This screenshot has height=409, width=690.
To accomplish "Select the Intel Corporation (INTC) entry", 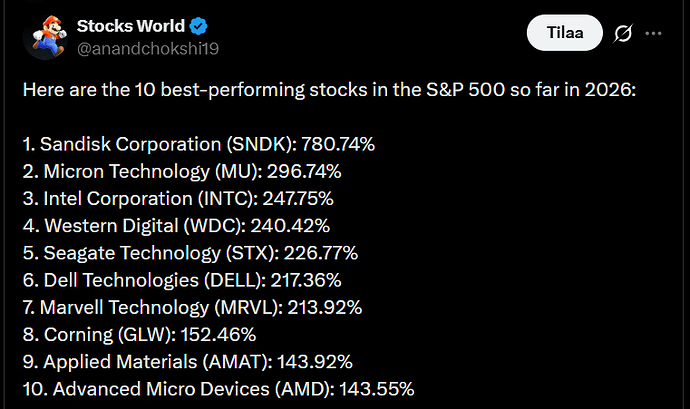I will pyautogui.click(x=178, y=199).
